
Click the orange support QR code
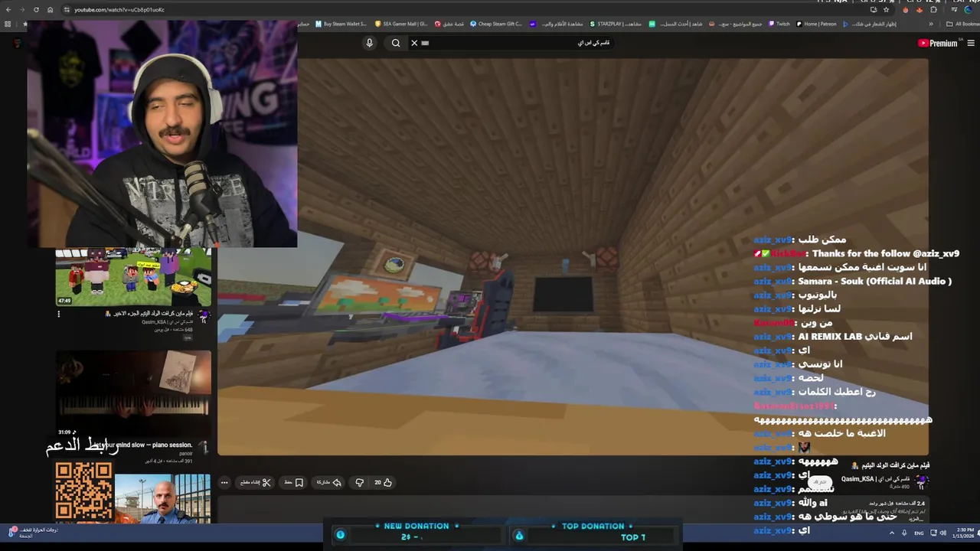coord(83,491)
